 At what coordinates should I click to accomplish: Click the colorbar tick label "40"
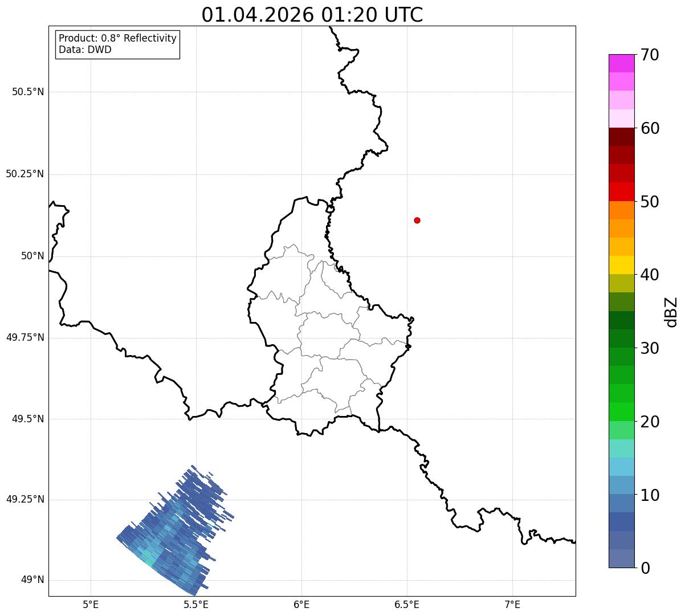(650, 275)
